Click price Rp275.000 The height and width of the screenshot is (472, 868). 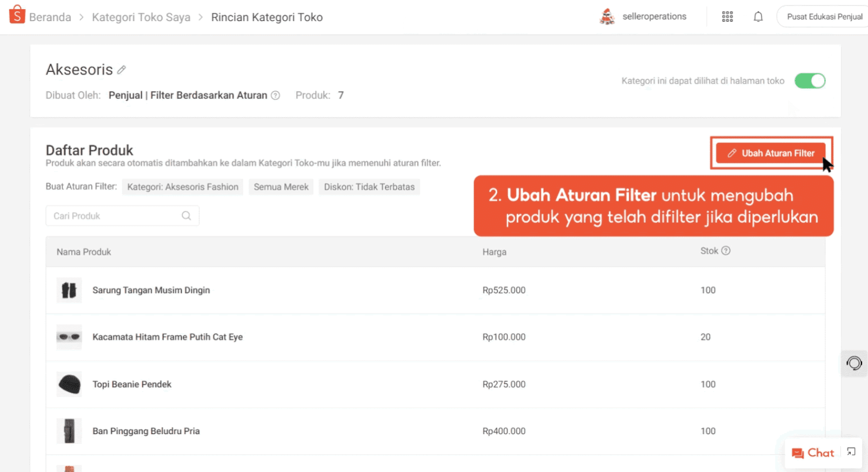(504, 384)
